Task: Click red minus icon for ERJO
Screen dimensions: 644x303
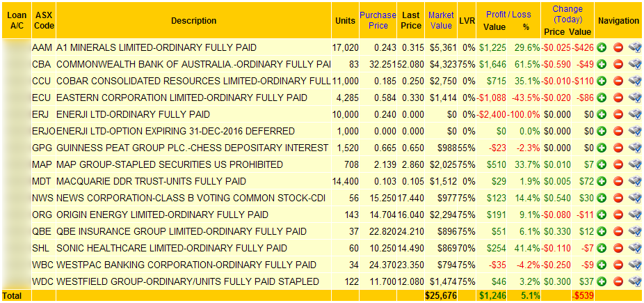Action: (x=618, y=131)
